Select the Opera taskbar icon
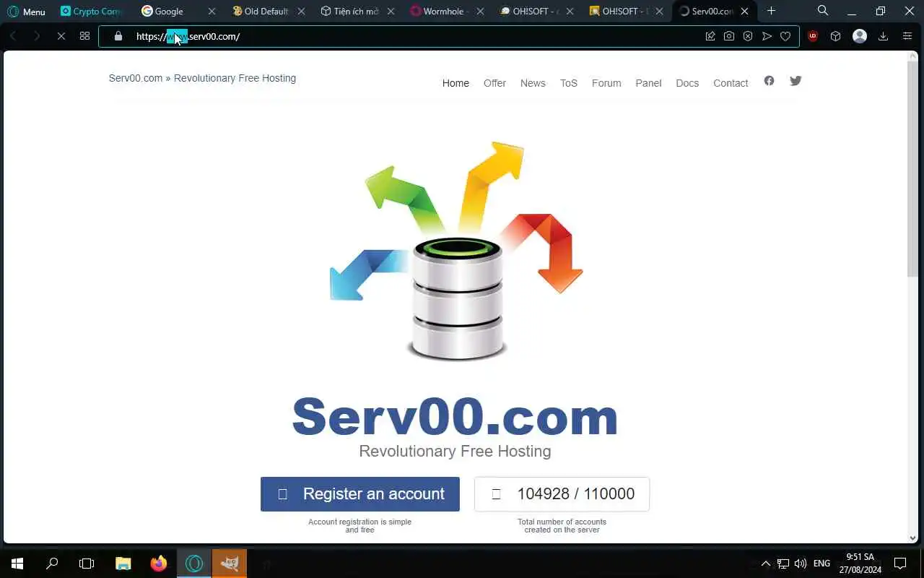This screenshot has width=924, height=578. pos(193,564)
